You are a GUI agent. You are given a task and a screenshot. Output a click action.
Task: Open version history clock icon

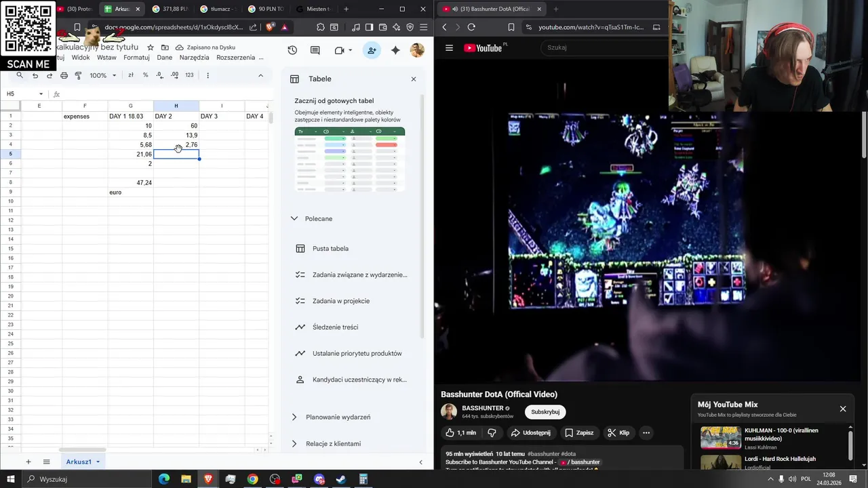292,50
